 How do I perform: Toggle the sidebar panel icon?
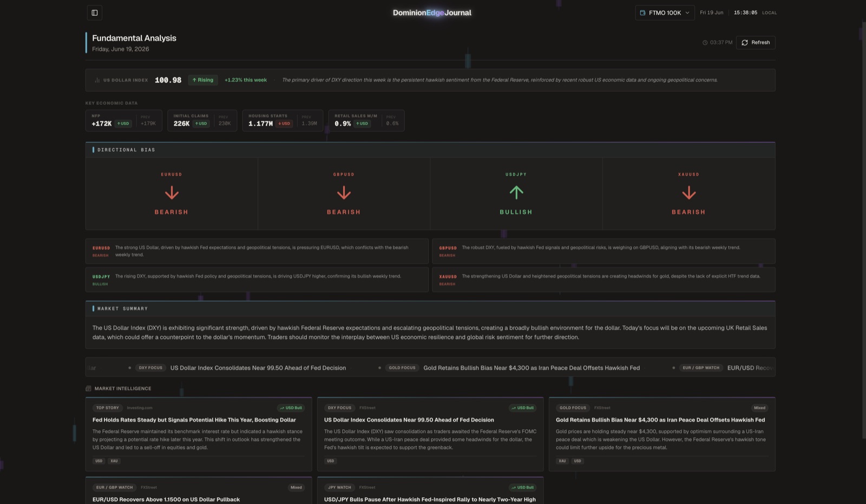[x=95, y=12]
